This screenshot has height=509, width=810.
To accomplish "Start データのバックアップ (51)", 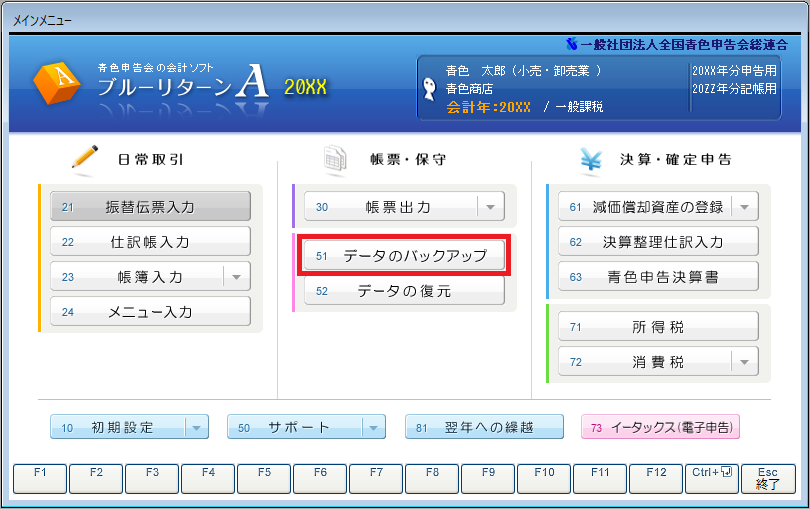I will tap(404, 255).
